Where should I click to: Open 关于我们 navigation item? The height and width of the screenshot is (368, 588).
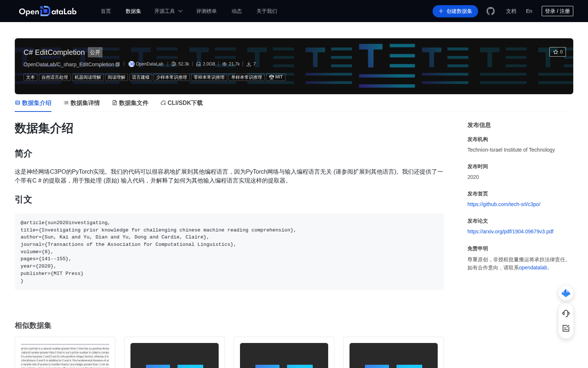click(267, 11)
